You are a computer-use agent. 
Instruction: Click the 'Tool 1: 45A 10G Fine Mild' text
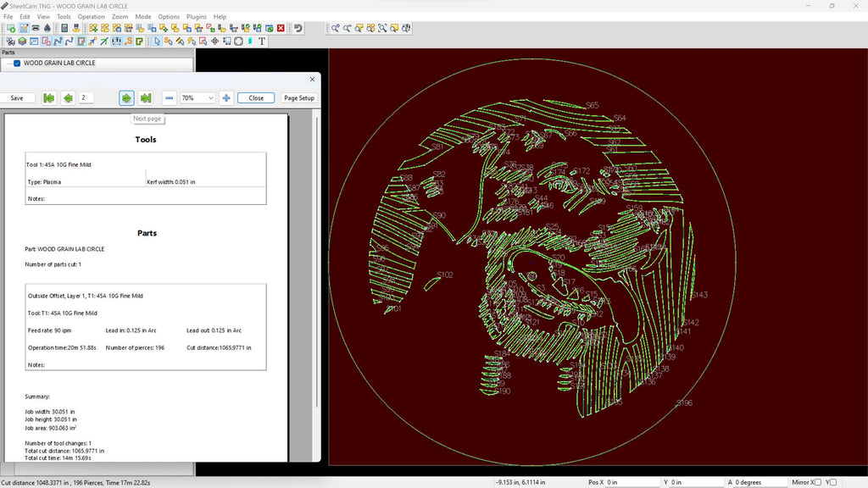[58, 165]
